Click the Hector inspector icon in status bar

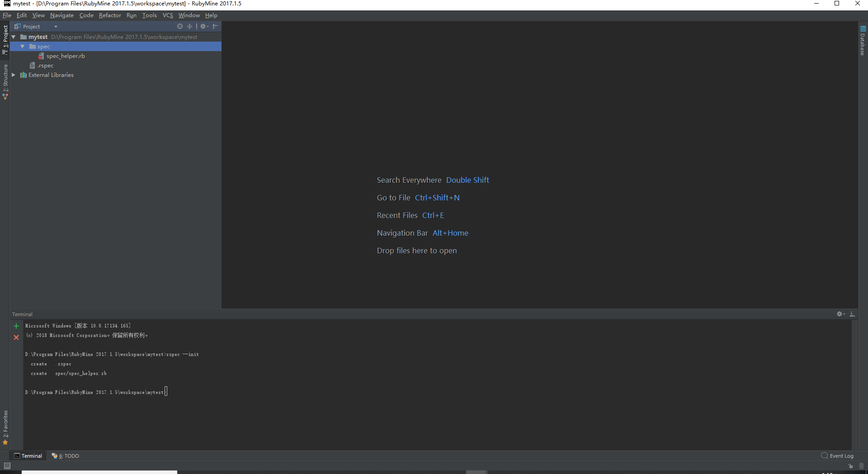861,466
